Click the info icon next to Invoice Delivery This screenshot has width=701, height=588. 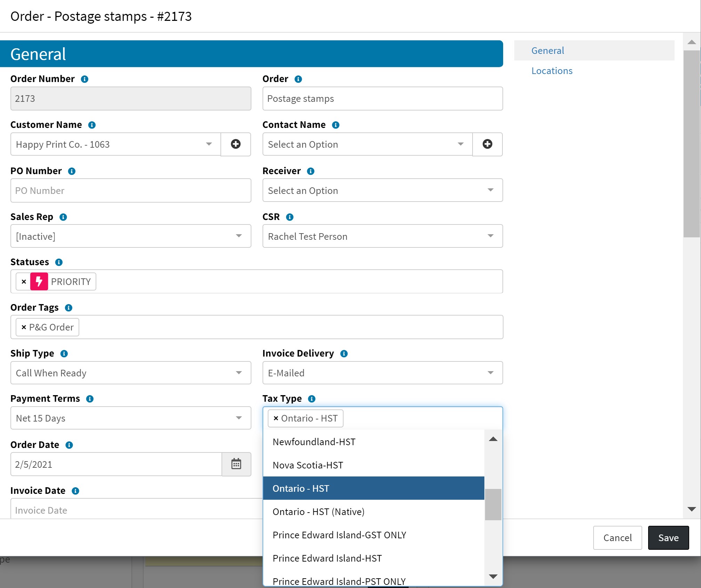point(344,354)
